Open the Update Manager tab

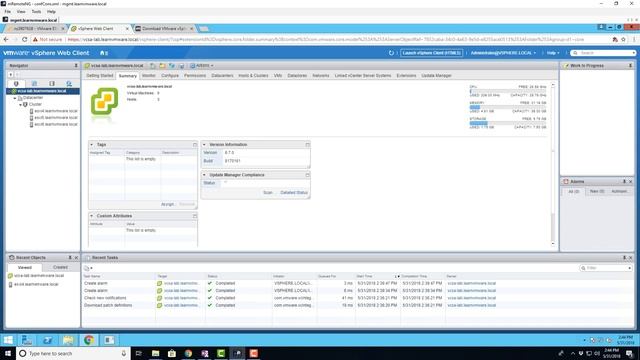[x=436, y=76]
